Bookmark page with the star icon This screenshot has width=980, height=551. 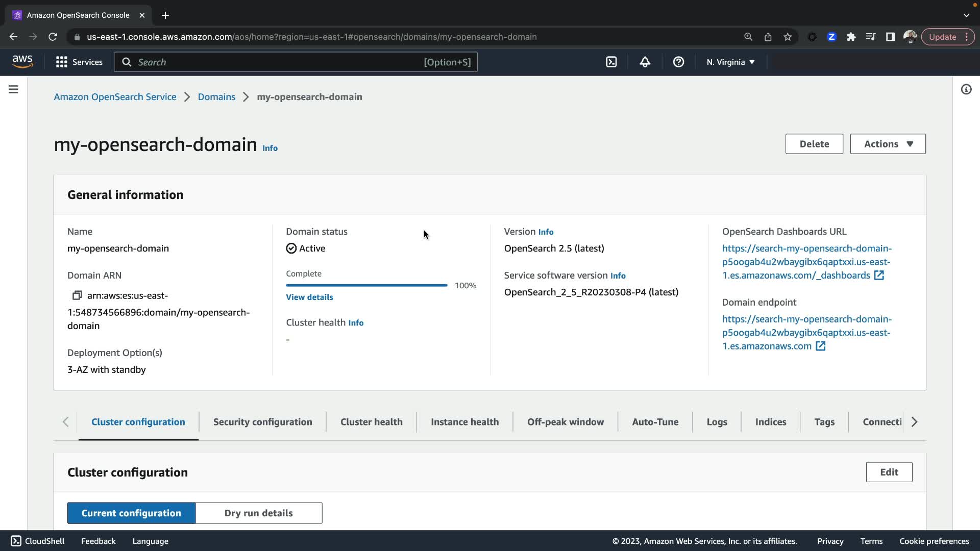pyautogui.click(x=788, y=37)
